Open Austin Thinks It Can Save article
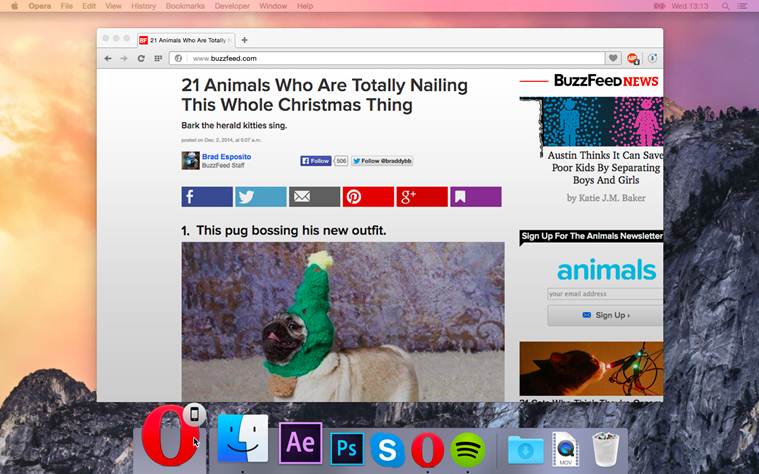 point(606,168)
